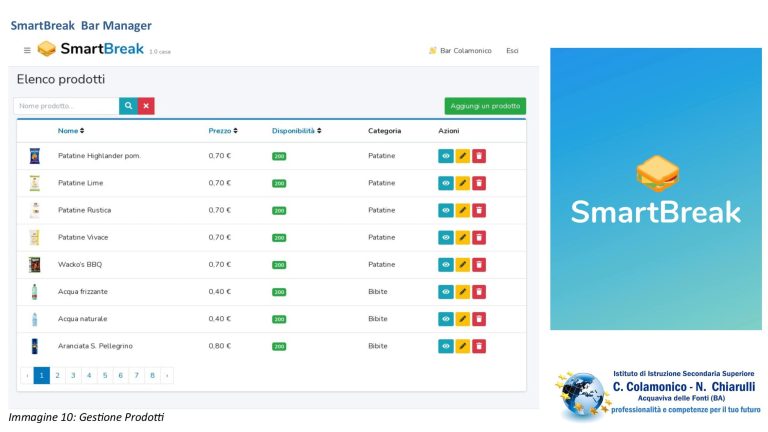
Task: Edit the Aranciata S. Pellegrino product
Action: (x=462, y=346)
